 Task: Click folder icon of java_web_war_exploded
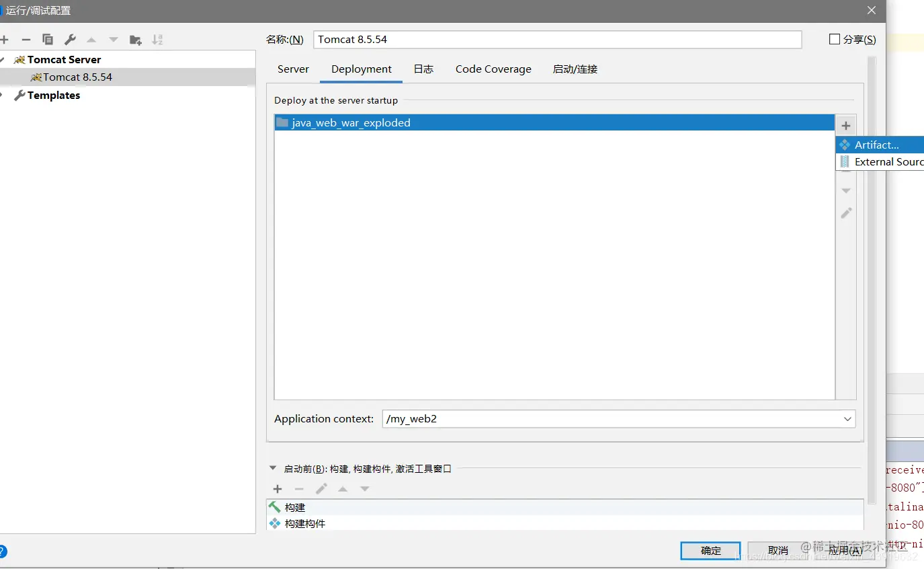tap(282, 122)
